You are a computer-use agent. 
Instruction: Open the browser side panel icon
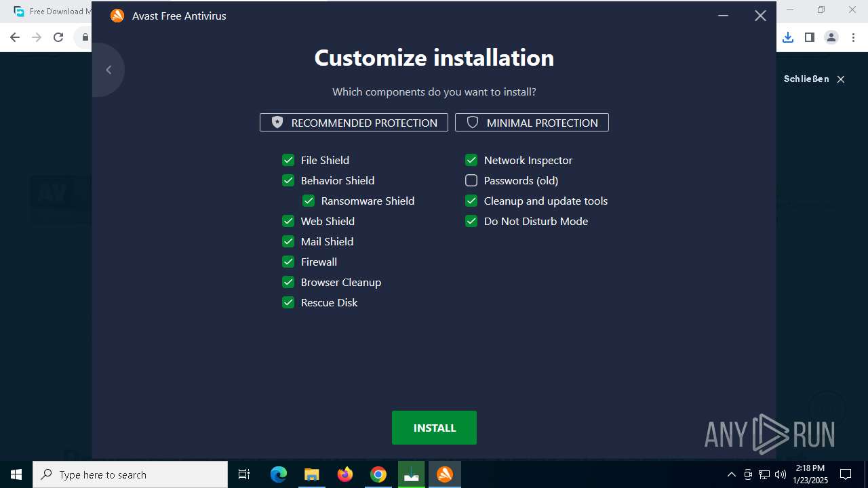tap(809, 37)
